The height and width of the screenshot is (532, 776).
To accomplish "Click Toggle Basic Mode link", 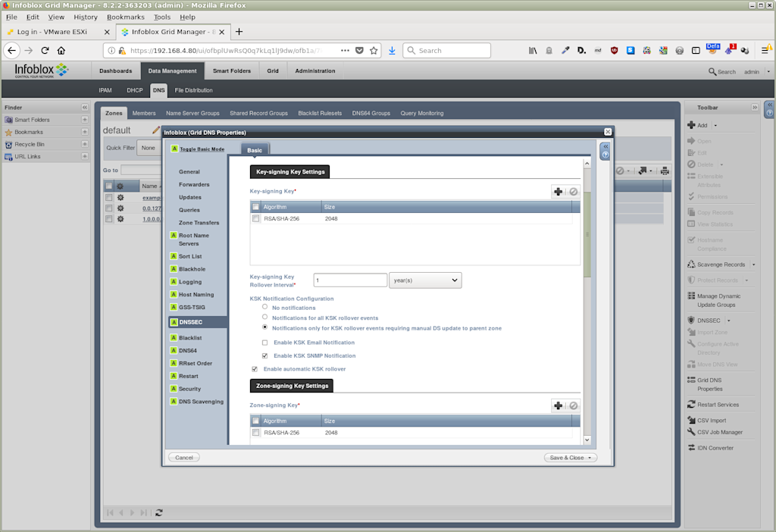I will [x=202, y=149].
